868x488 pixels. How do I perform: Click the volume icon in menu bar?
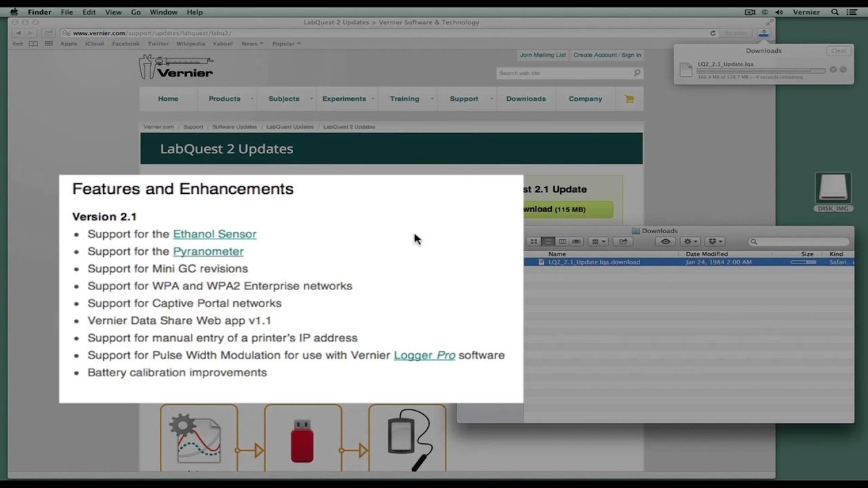[778, 12]
